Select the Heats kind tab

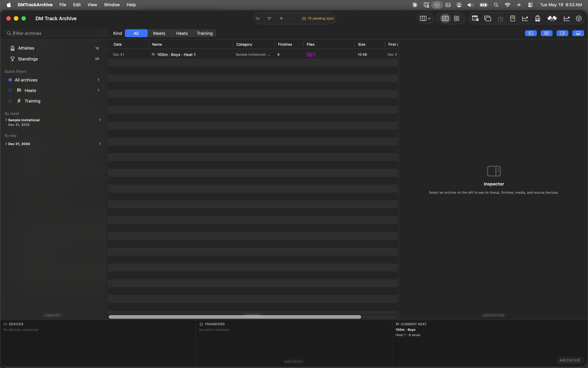pos(182,33)
